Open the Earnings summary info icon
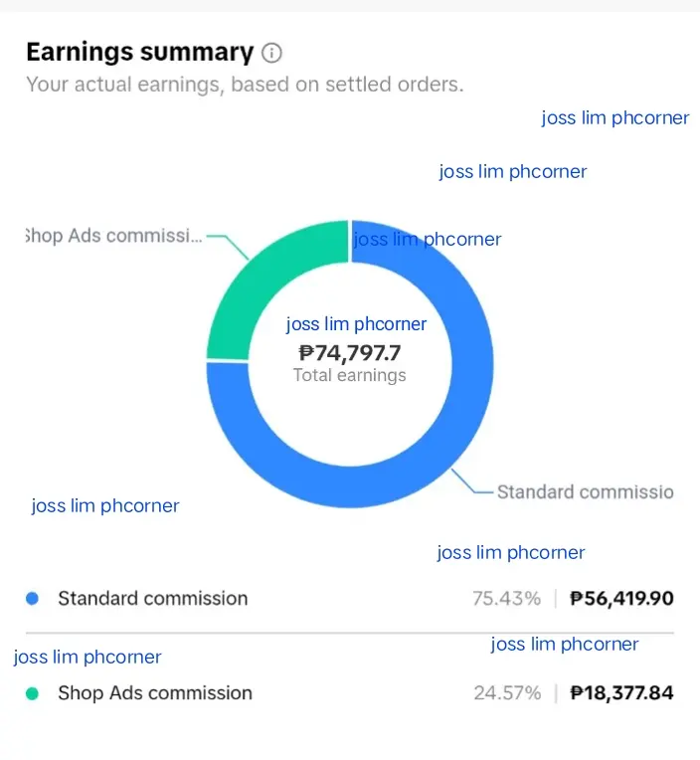Image resolution: width=700 pixels, height=760 pixels. point(271,53)
